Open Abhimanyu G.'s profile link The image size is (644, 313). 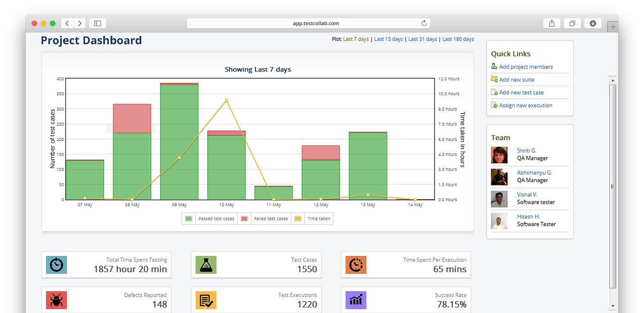534,172
